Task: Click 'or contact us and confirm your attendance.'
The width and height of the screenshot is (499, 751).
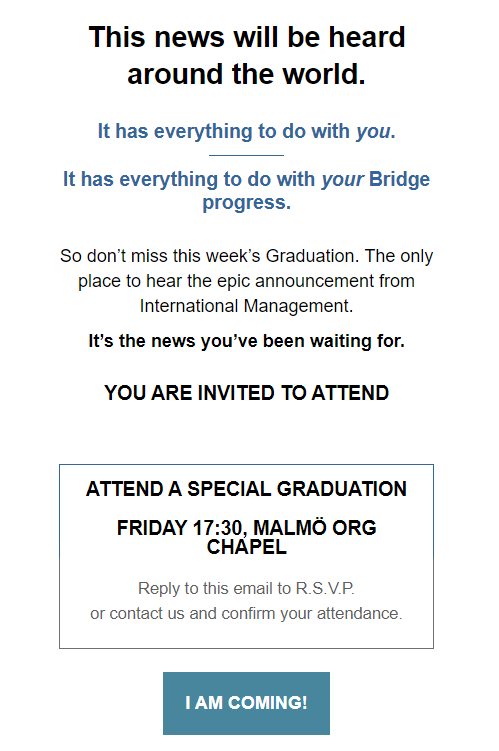Action: point(246,614)
